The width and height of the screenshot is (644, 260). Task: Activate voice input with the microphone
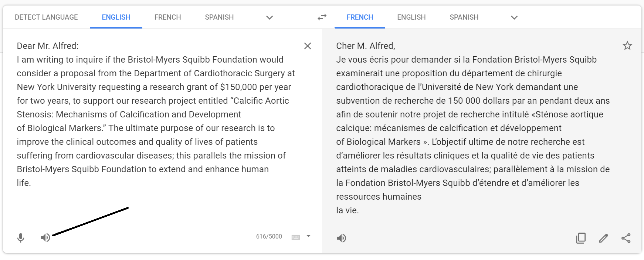tap(21, 237)
